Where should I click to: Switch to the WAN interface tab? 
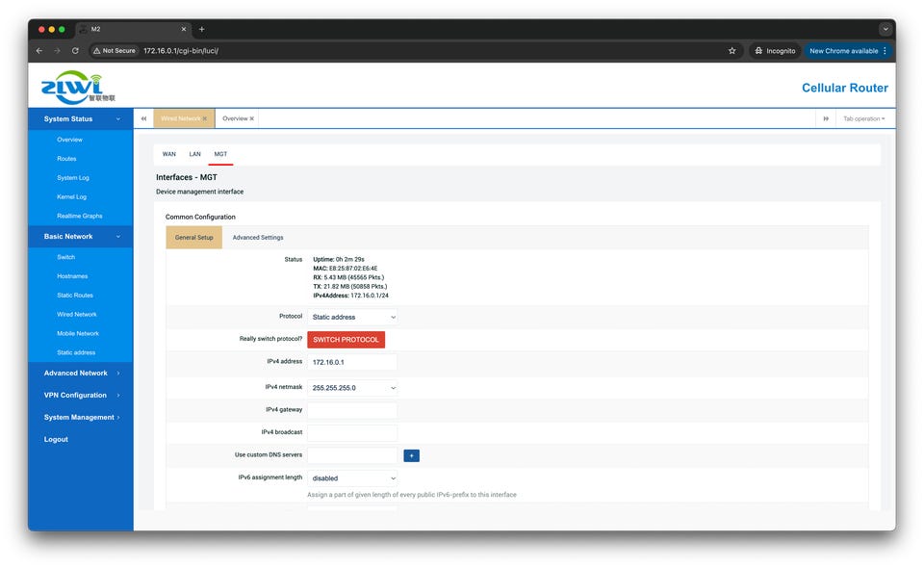coord(169,154)
